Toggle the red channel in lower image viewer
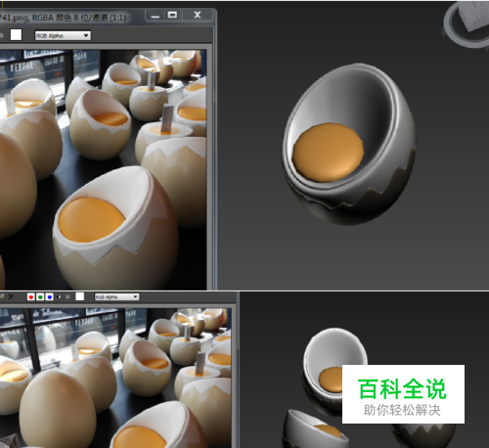The image size is (489, 448). (x=31, y=296)
